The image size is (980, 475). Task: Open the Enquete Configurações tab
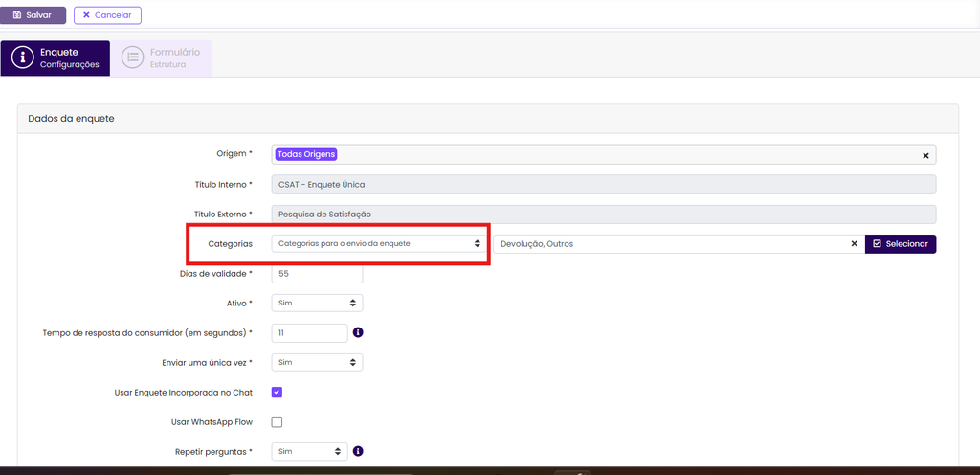pyautogui.click(x=55, y=58)
